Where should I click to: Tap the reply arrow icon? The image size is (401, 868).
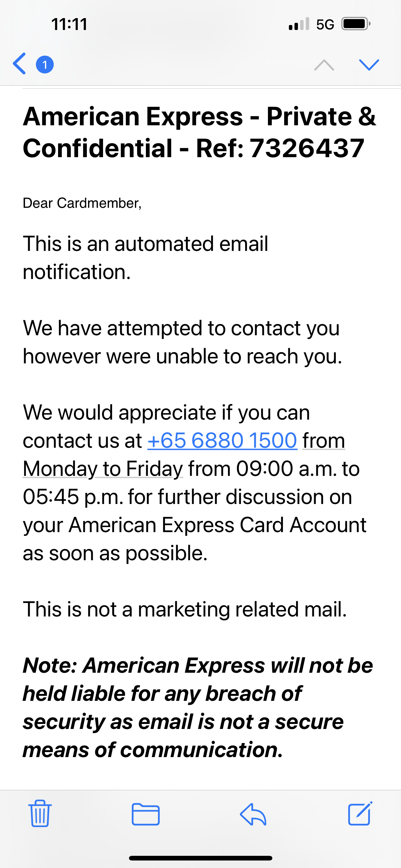[x=253, y=814]
